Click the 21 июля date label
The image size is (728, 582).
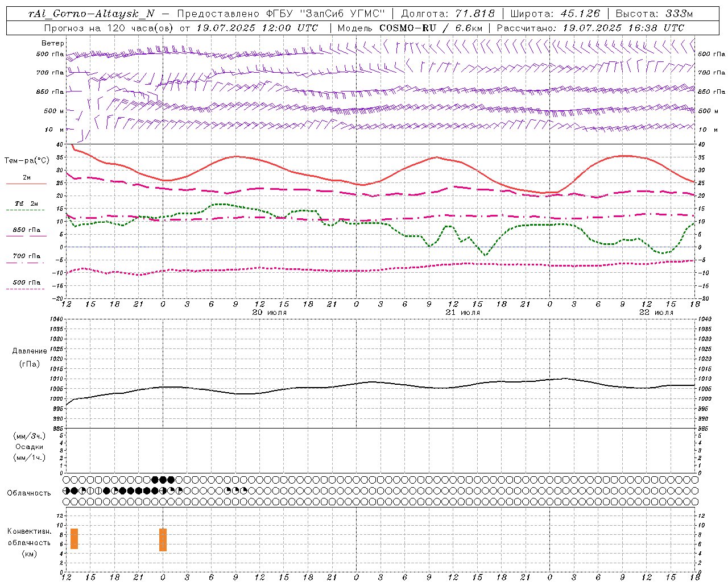point(462,313)
